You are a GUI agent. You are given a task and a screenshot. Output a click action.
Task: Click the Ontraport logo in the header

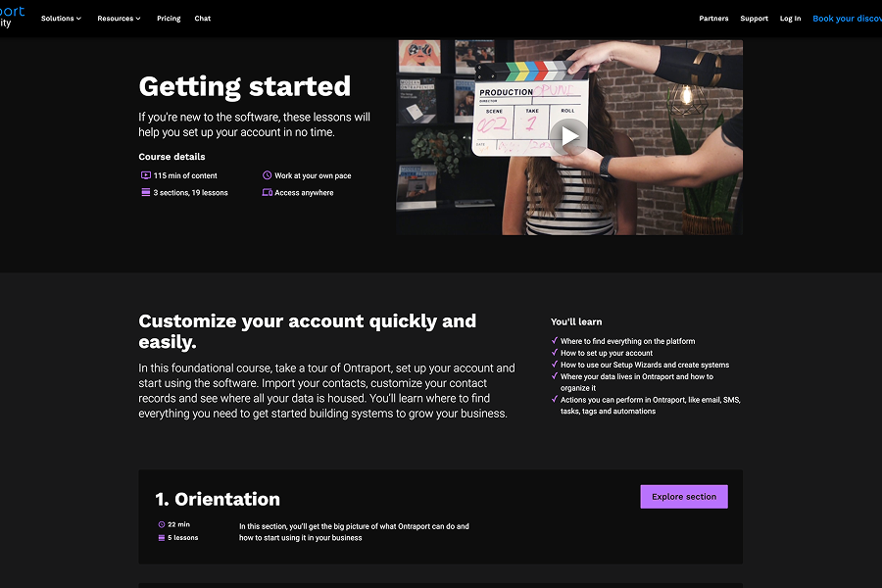(12, 17)
